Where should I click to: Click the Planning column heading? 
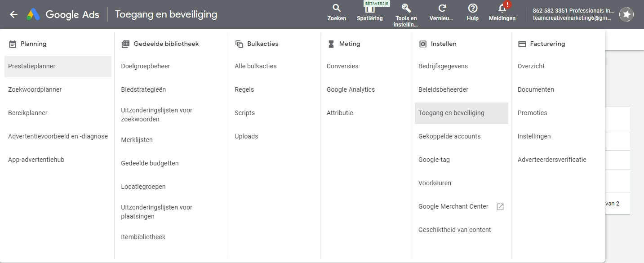point(33,44)
